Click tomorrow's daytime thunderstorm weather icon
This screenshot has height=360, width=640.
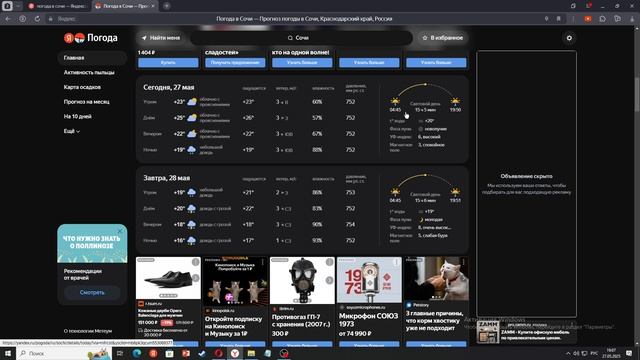click(x=191, y=209)
